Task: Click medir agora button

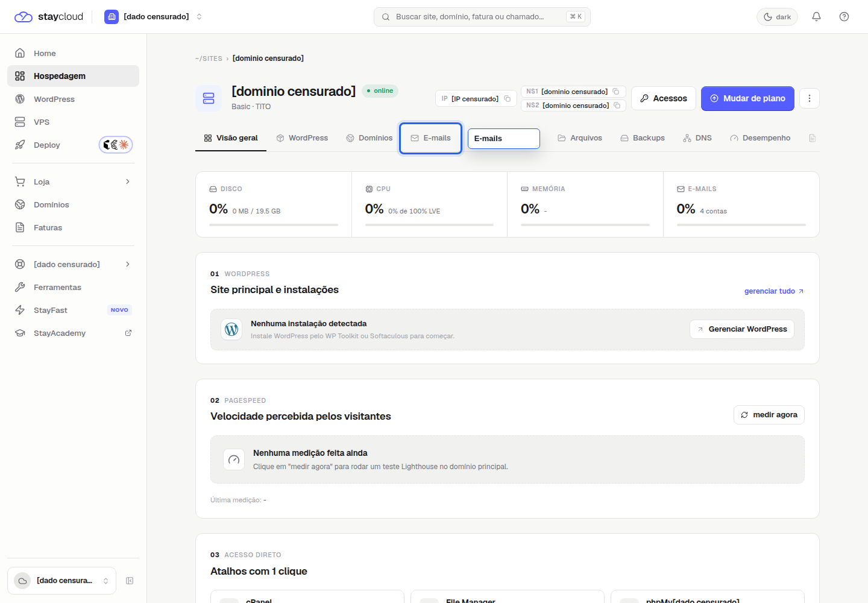Action: 769,415
